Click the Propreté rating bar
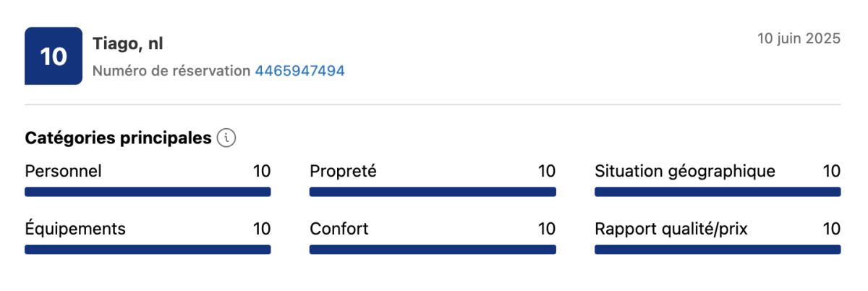The width and height of the screenshot is (868, 291). tap(433, 192)
